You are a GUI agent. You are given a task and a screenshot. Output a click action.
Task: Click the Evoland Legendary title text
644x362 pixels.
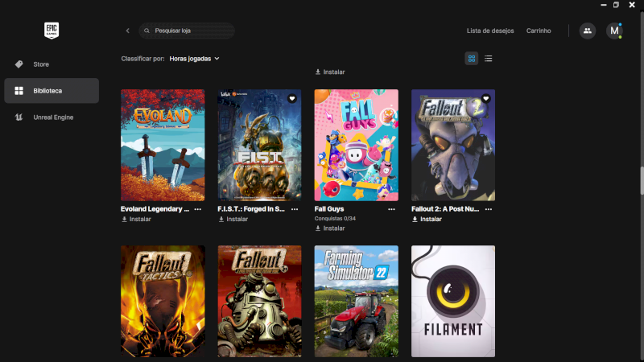(x=155, y=209)
